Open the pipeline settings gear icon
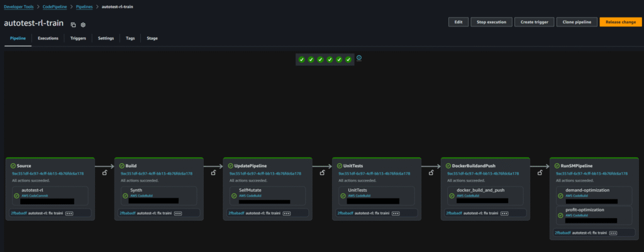The width and height of the screenshot is (644, 252). [x=83, y=25]
